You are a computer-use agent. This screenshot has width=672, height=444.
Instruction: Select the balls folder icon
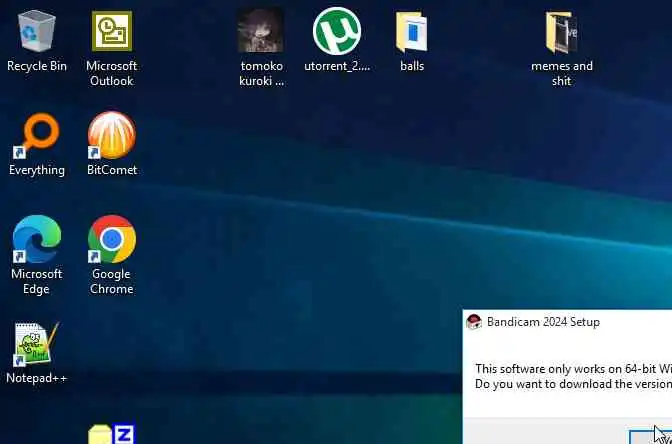click(x=412, y=32)
